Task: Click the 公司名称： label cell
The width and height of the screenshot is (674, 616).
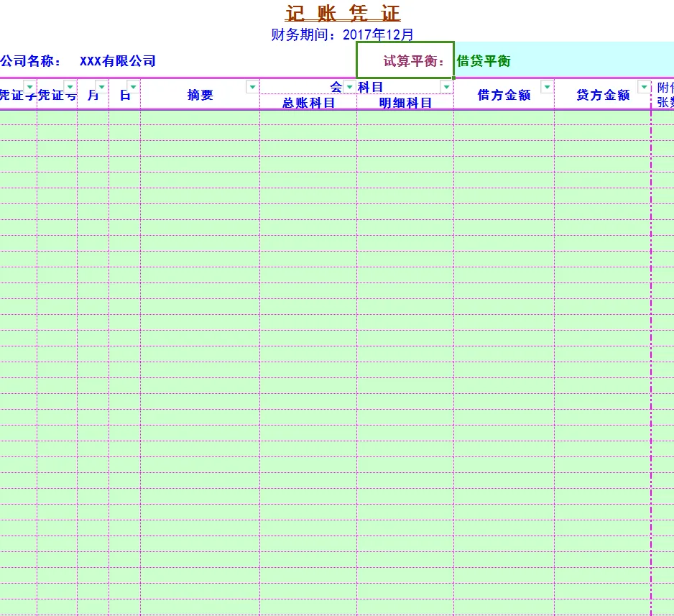Action: (30, 61)
